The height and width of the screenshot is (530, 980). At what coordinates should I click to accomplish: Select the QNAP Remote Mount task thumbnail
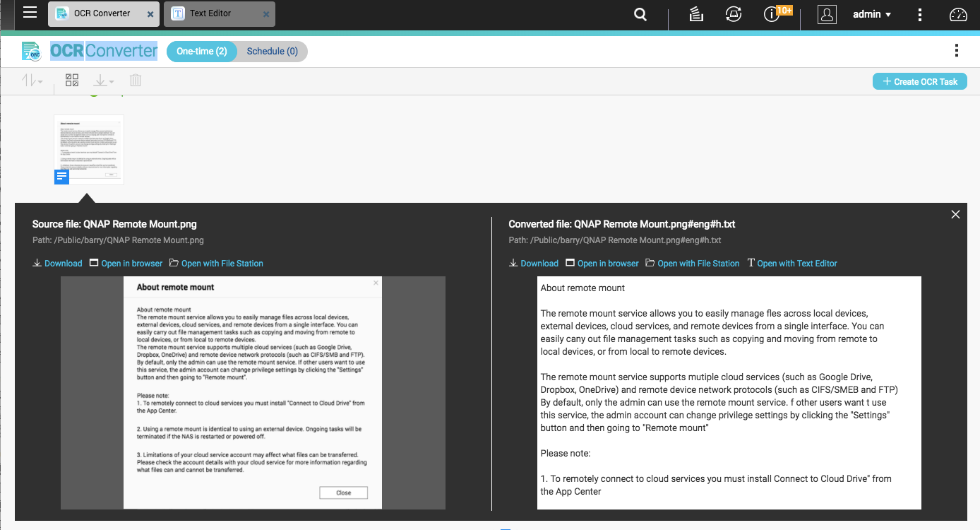click(x=89, y=150)
